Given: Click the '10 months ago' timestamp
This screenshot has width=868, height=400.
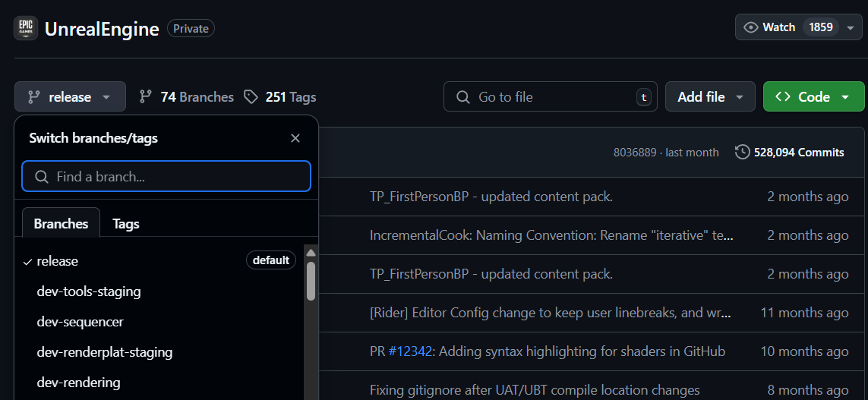Looking at the screenshot, I should pyautogui.click(x=804, y=351).
